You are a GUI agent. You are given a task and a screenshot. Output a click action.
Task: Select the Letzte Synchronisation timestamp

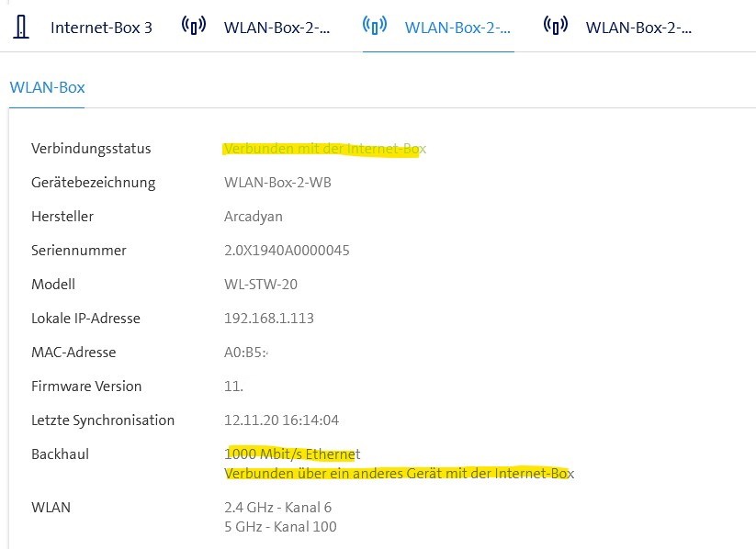click(282, 420)
